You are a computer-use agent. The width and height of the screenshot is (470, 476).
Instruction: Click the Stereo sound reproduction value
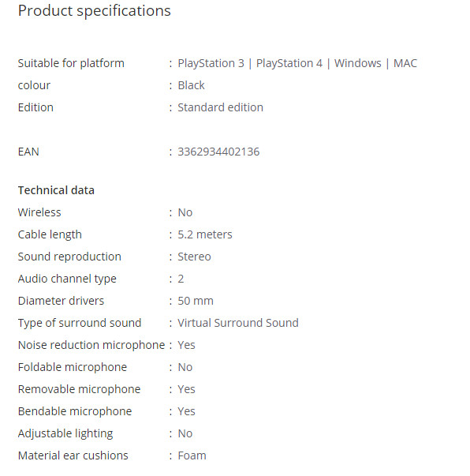coord(194,257)
